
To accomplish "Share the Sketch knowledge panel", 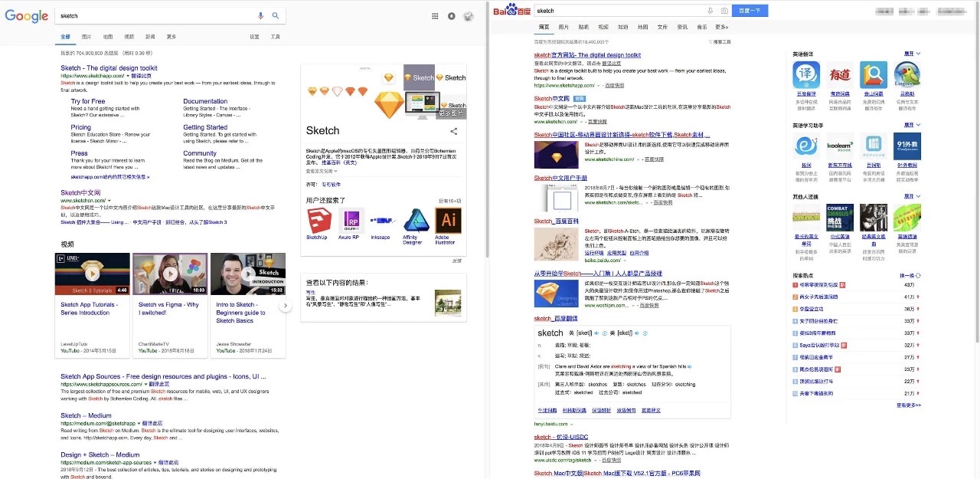I will [x=453, y=132].
